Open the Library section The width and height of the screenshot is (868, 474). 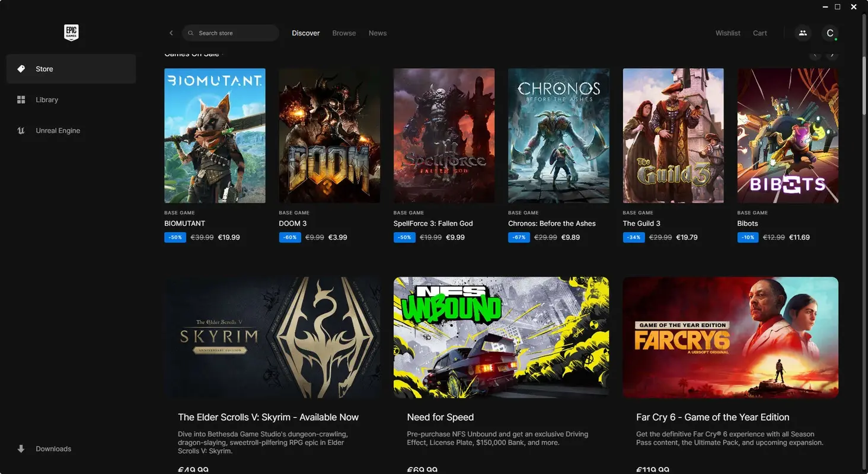(x=47, y=100)
